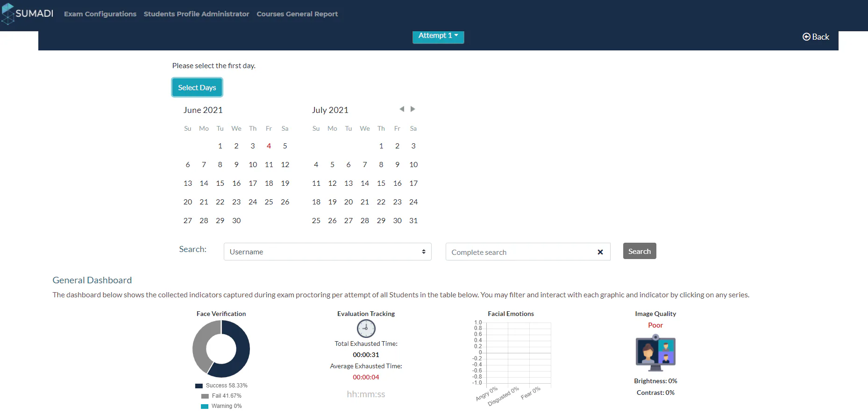Click the Poor image quality label
This screenshot has height=414, width=868.
tap(655, 325)
